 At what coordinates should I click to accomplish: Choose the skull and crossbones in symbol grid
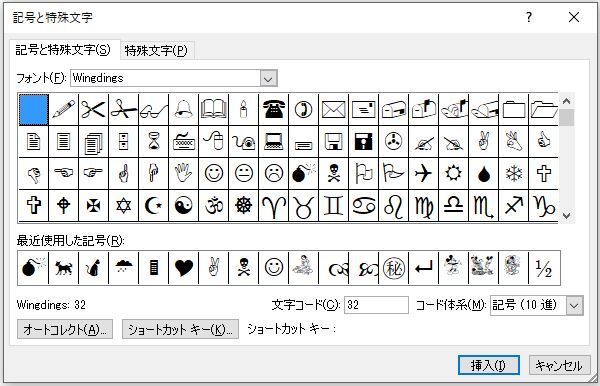coord(334,173)
